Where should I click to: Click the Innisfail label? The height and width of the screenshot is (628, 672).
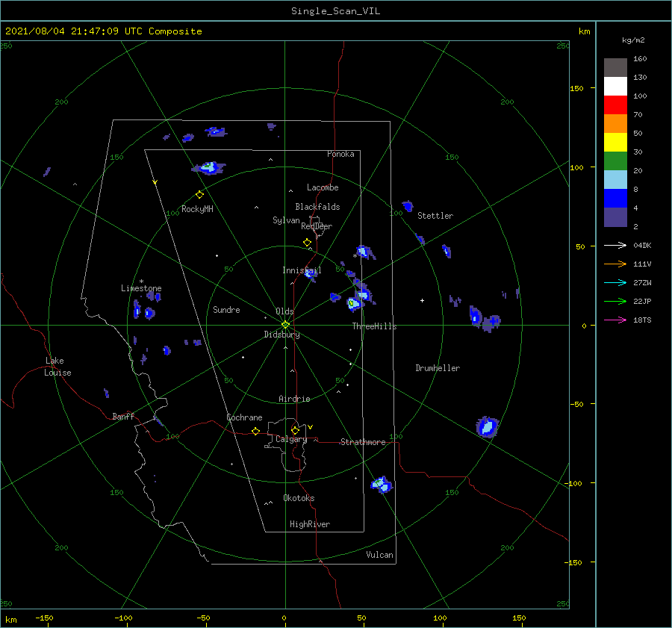302,270
